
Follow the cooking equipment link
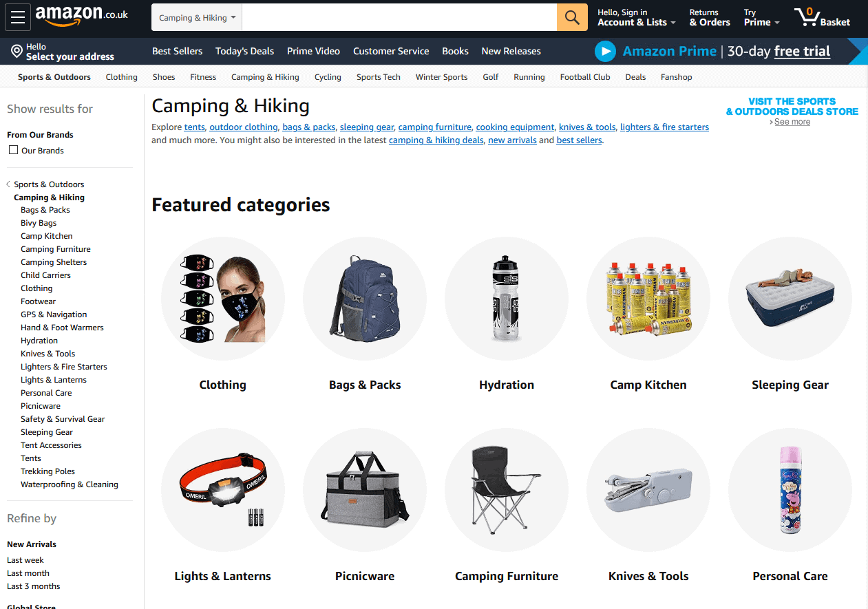(x=515, y=127)
